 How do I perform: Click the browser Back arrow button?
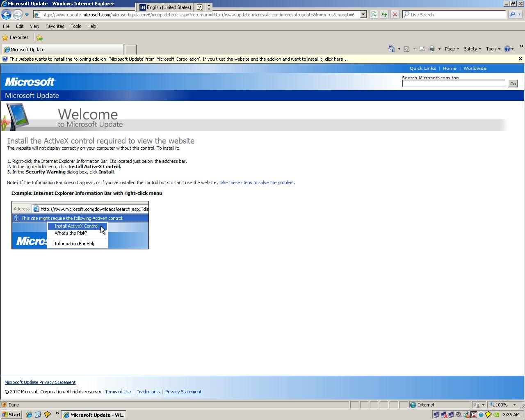coord(6,15)
